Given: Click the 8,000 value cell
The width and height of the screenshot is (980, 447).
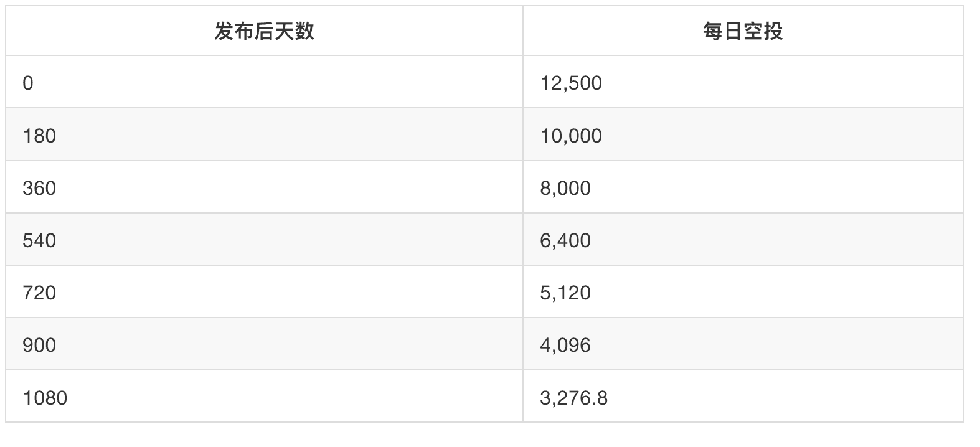Looking at the screenshot, I should coord(743,187).
